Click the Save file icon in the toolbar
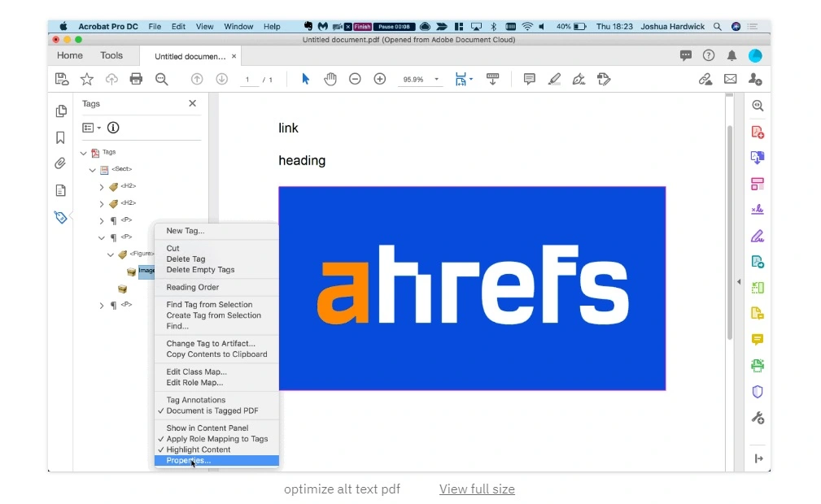821x504 pixels. tap(62, 79)
